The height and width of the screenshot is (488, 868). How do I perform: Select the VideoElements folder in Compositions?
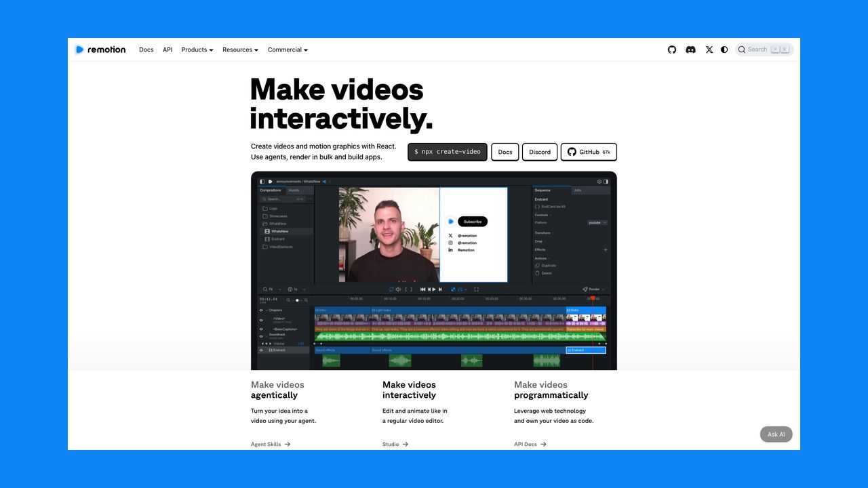(x=277, y=247)
